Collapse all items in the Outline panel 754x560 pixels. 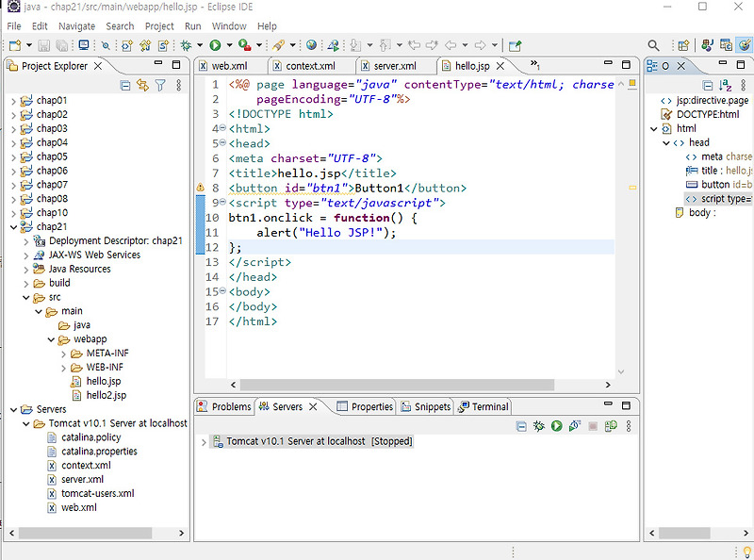(708, 85)
